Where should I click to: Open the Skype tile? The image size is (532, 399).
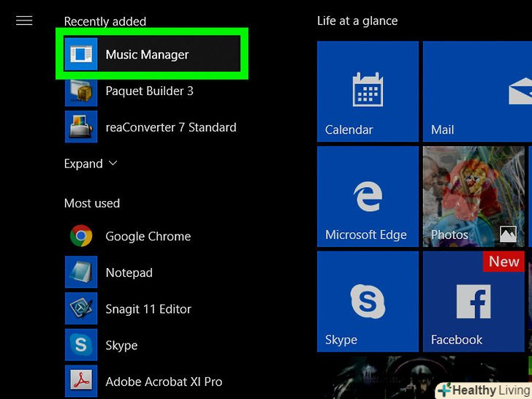[x=368, y=302]
